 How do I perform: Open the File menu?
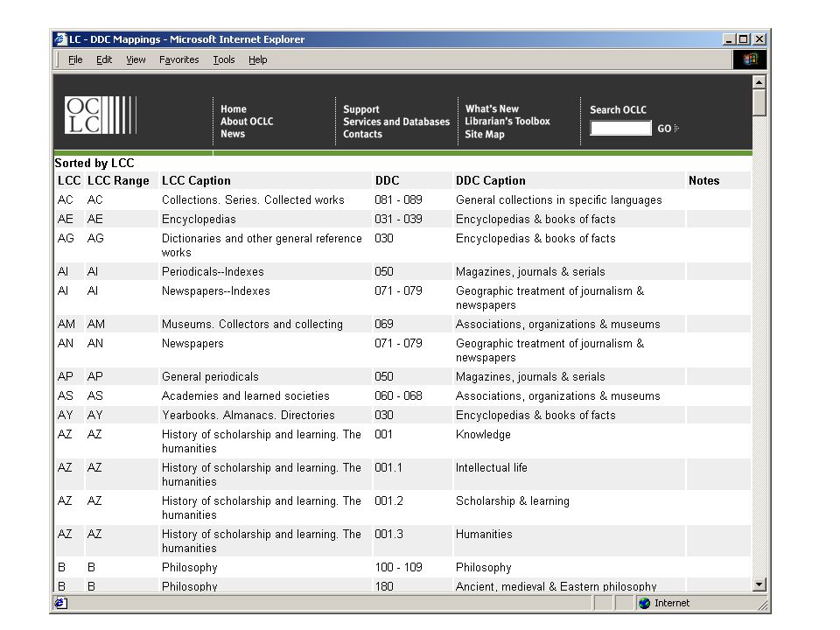[x=75, y=59]
